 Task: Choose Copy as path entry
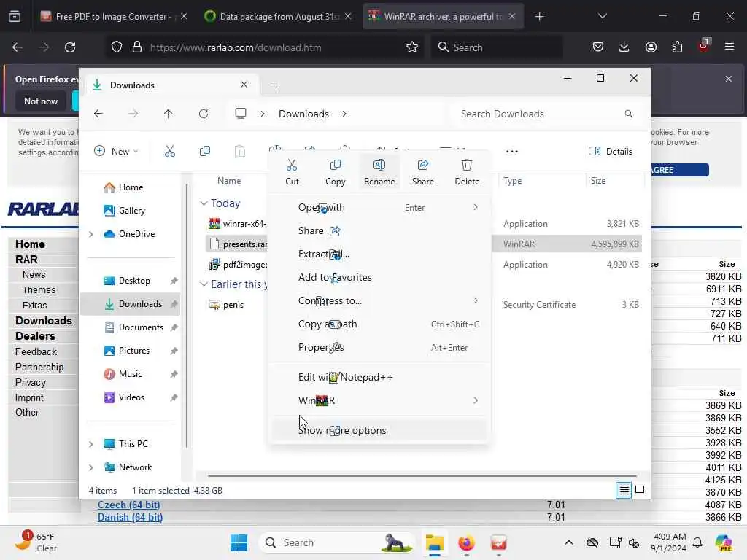pos(379,324)
